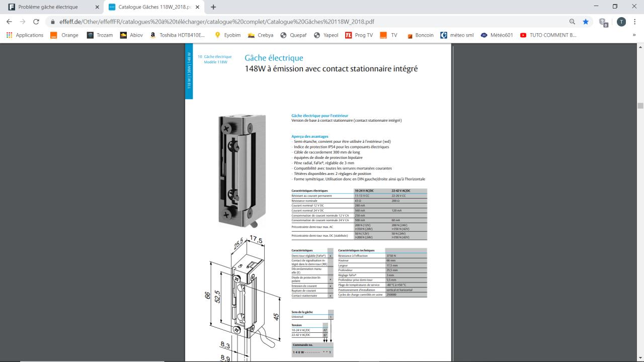Click the "-40 °C à +50 °C" temperature value
The image size is (644, 362).
point(396,285)
